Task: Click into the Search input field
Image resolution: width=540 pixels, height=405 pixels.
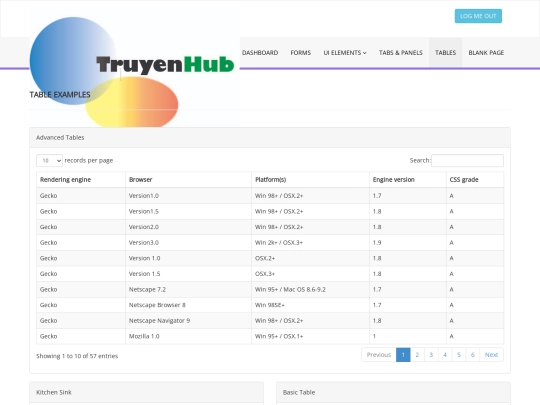Action: 467,160
